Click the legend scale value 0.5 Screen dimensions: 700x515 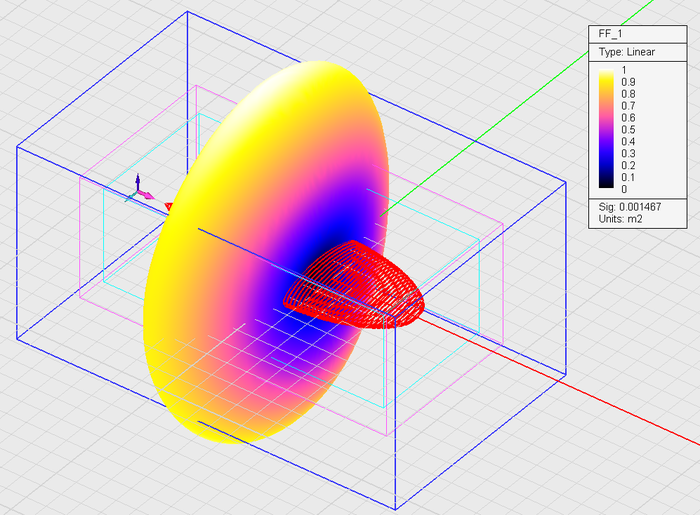point(628,130)
